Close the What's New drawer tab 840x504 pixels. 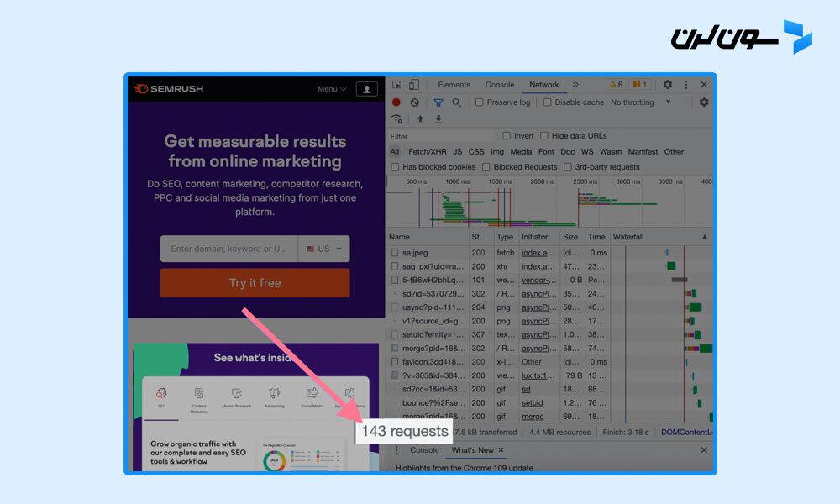pyautogui.click(x=501, y=450)
